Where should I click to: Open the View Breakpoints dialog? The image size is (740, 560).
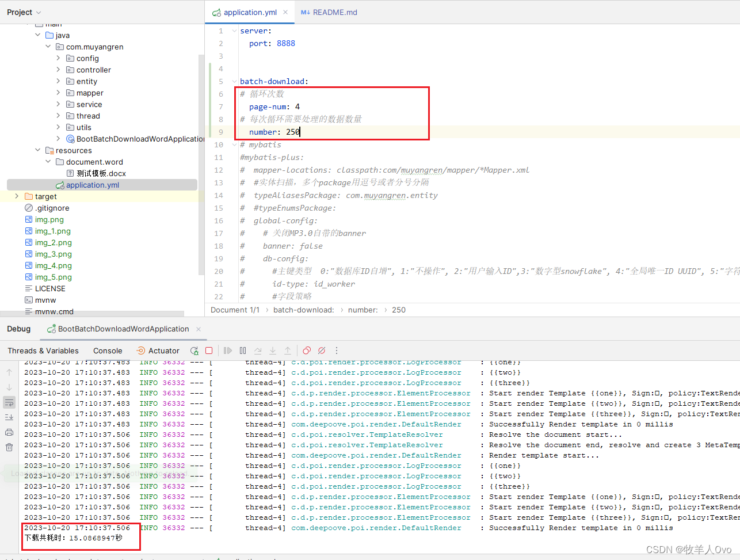307,351
